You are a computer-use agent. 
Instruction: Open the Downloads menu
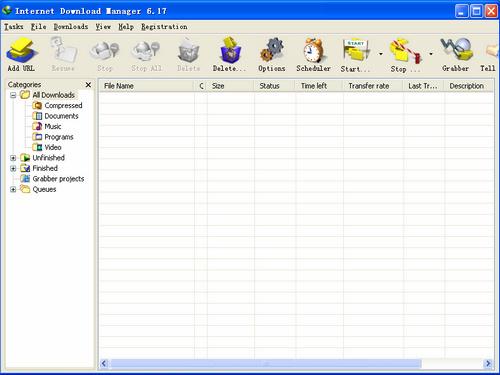[71, 27]
